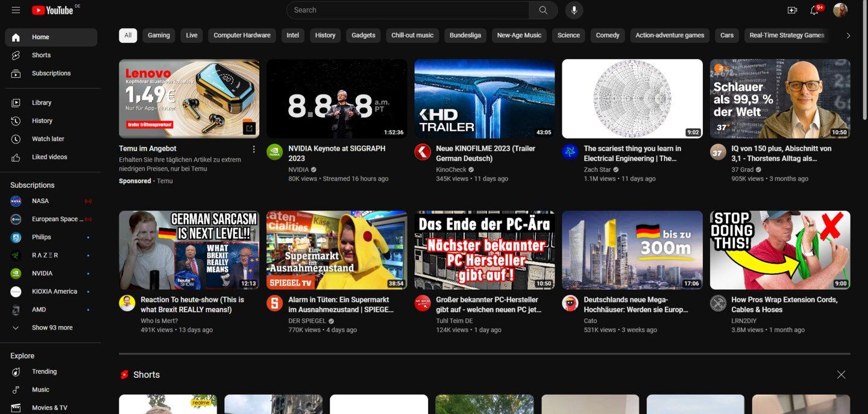Open the account avatar menu
The height and width of the screenshot is (414, 868).
point(840,10)
